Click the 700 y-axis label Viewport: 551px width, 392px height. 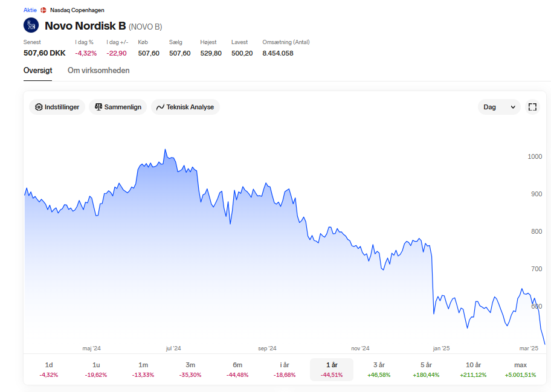click(x=536, y=269)
